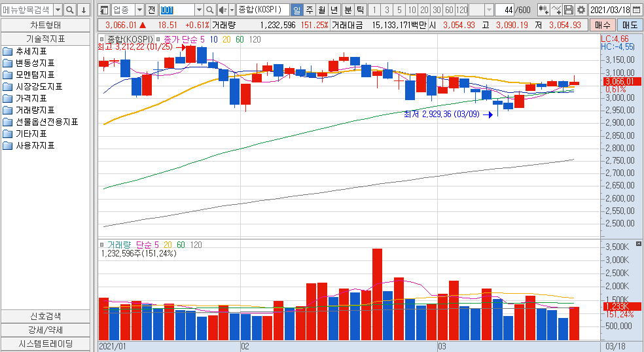Click the volume panel close icon
Image resolution: width=644 pixels, height=352 pixels.
pyautogui.click(x=639, y=244)
